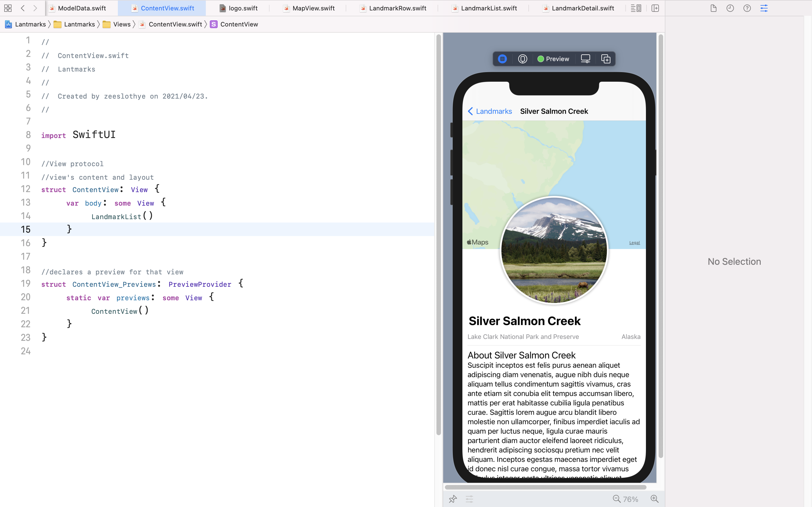Stop the live preview
812x507 pixels.
click(502, 59)
